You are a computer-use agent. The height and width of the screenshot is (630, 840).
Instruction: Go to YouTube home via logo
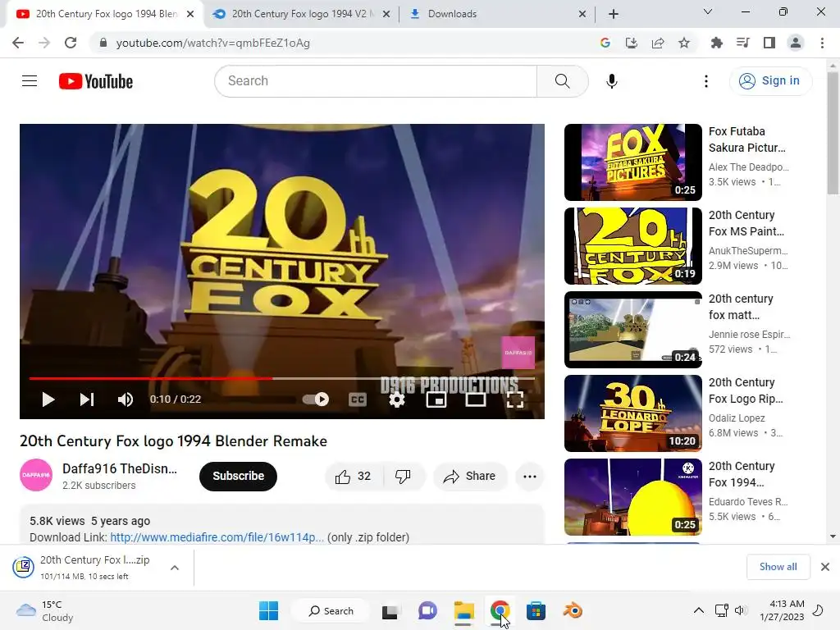(96, 81)
